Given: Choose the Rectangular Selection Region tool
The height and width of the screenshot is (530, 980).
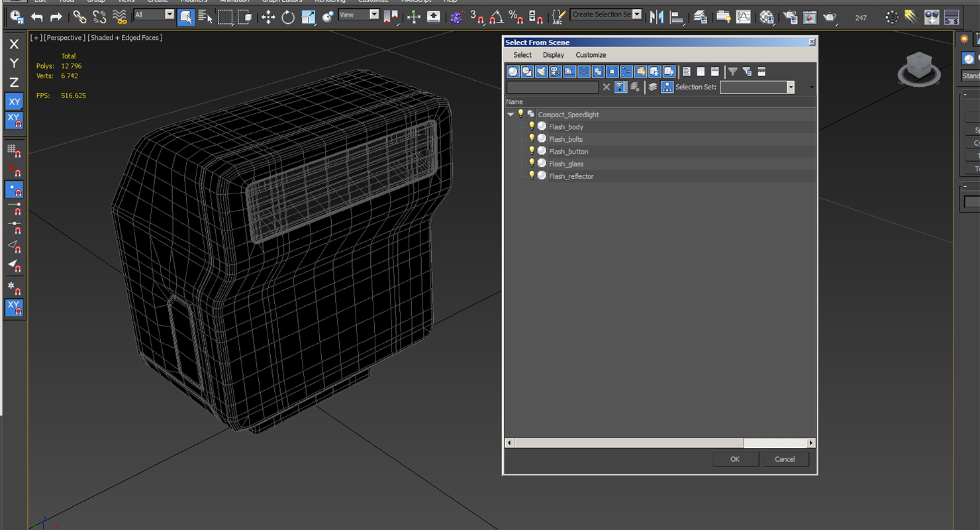Looking at the screenshot, I should tap(226, 17).
